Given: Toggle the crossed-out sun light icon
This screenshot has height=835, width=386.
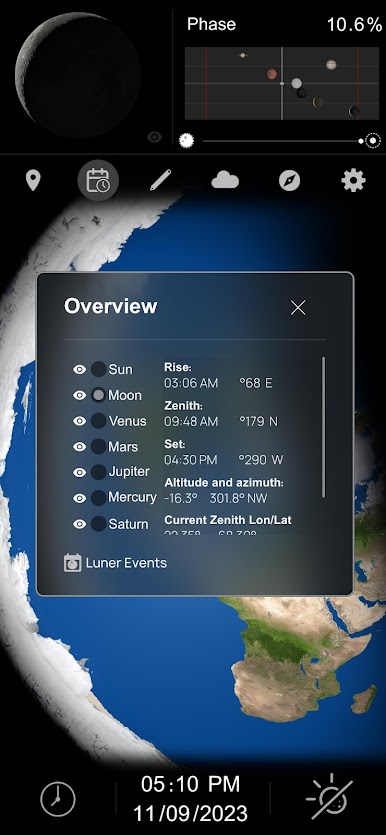Looking at the screenshot, I should pyautogui.click(x=329, y=797).
